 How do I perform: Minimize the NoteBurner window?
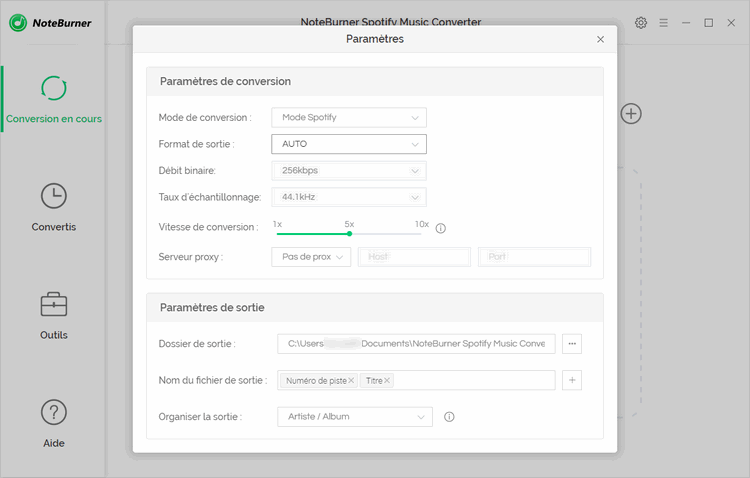[x=686, y=22]
